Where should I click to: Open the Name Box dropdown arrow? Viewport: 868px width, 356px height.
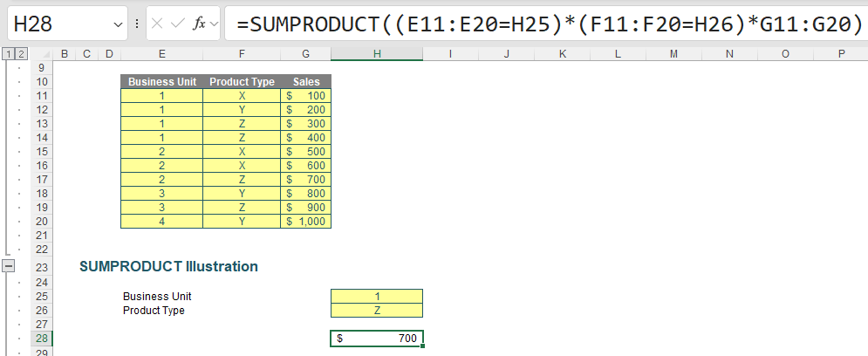[x=119, y=24]
